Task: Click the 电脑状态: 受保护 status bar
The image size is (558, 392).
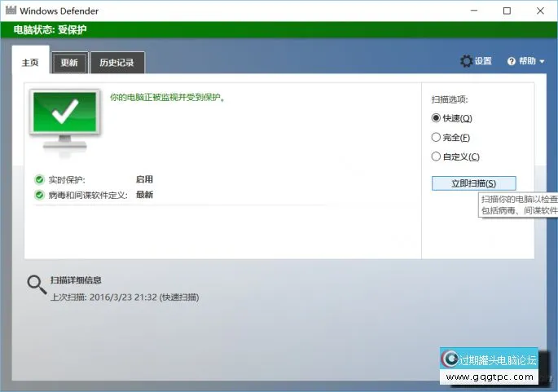Action: click(x=279, y=30)
